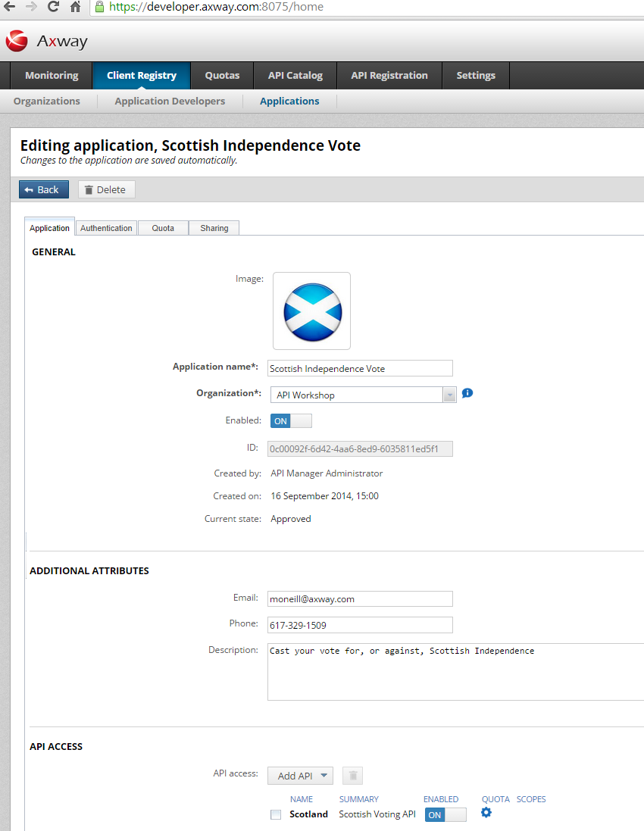Screen dimensions: 644x831
Task: Open the Organization dropdown arrow
Action: point(449,395)
